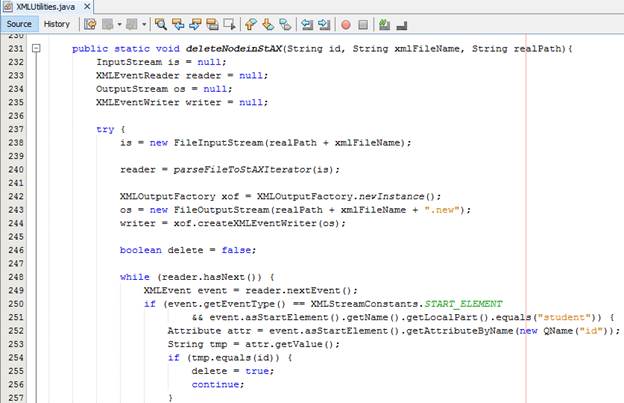Click attr.getValue() call
Screen dimensions: 624x403
click(x=290, y=344)
